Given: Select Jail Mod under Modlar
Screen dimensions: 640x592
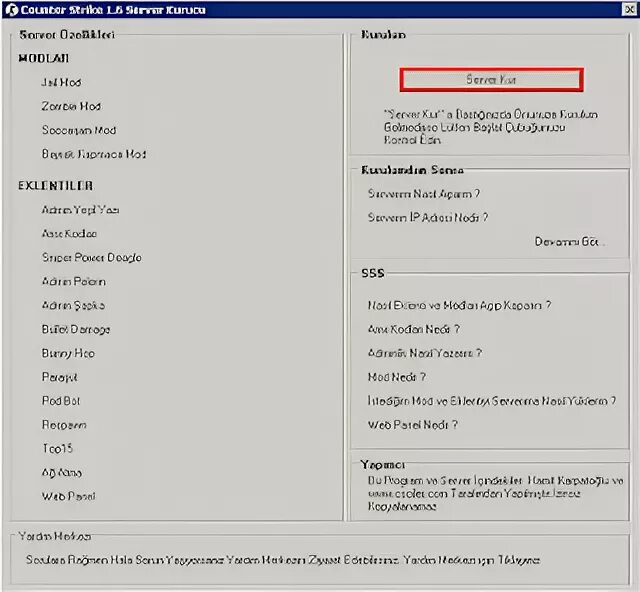Looking at the screenshot, I should click(61, 82).
